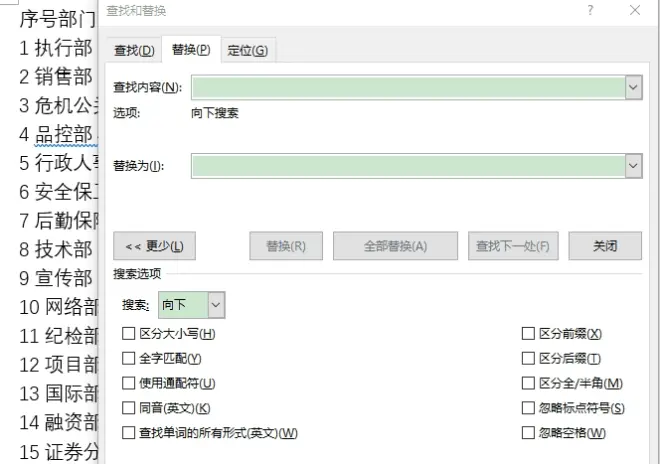Screen dimensions: 660x464
Task: Enable the 全字匹配(Y) checkbox
Action: 128,359
